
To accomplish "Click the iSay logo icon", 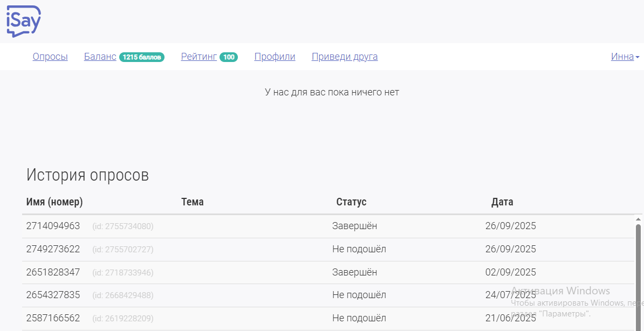I will [24, 21].
